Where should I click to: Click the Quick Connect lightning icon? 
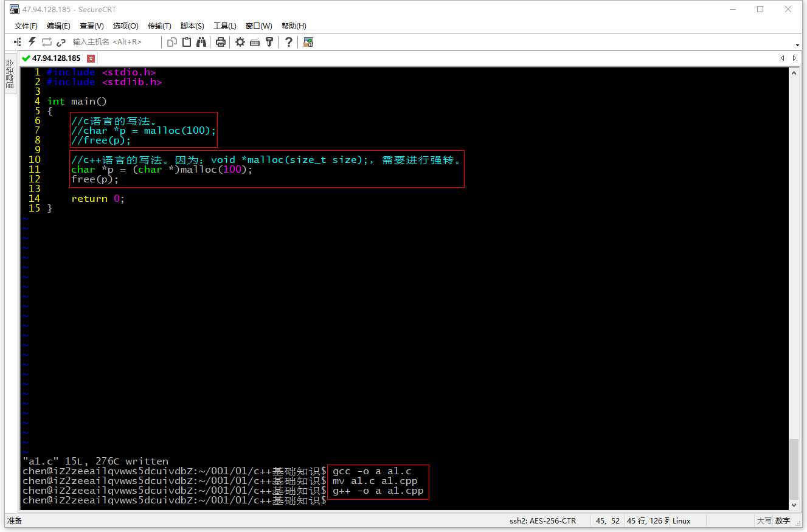tap(32, 42)
